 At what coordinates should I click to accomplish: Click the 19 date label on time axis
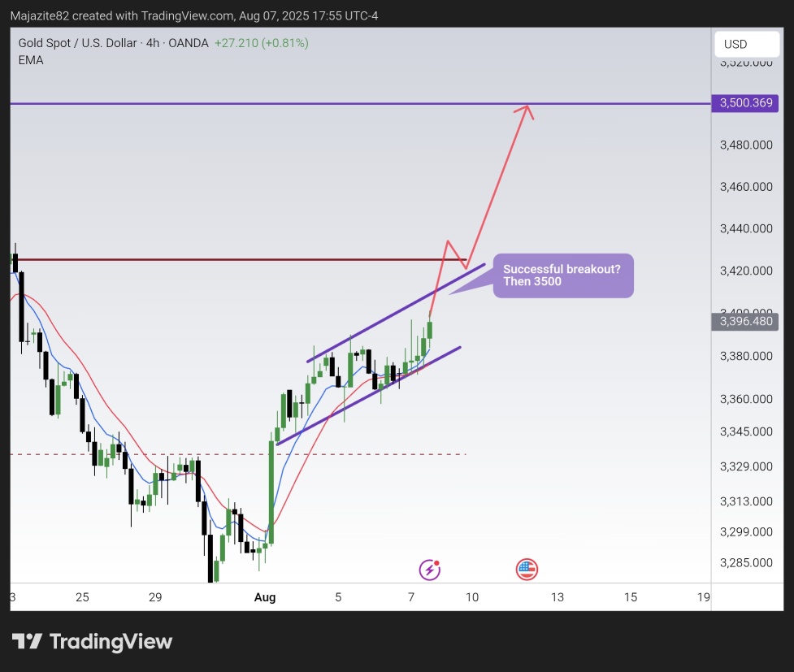coord(703,597)
